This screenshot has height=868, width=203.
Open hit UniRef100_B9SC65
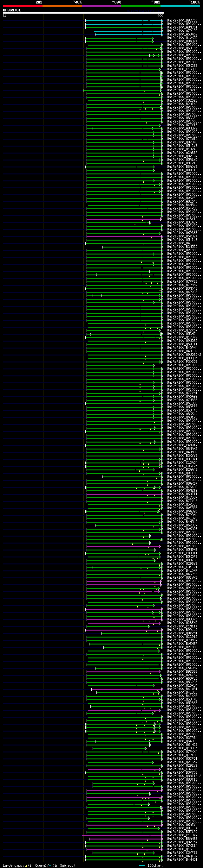point(182,21)
